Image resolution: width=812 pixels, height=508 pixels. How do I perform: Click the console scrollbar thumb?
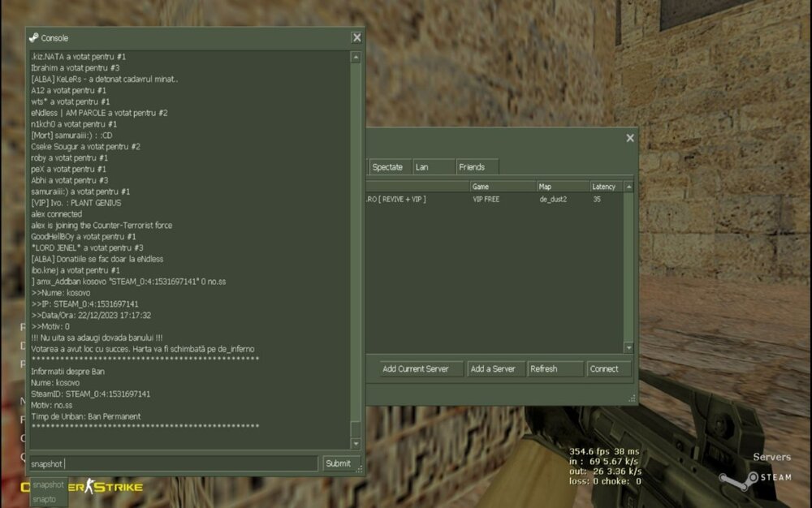pos(356,430)
